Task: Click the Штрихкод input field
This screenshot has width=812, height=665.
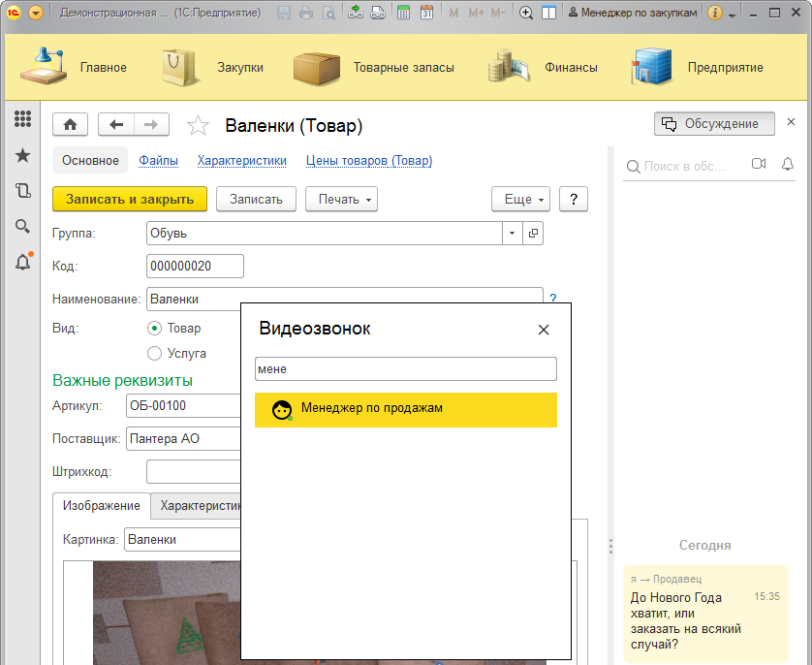Action: pyautogui.click(x=194, y=472)
